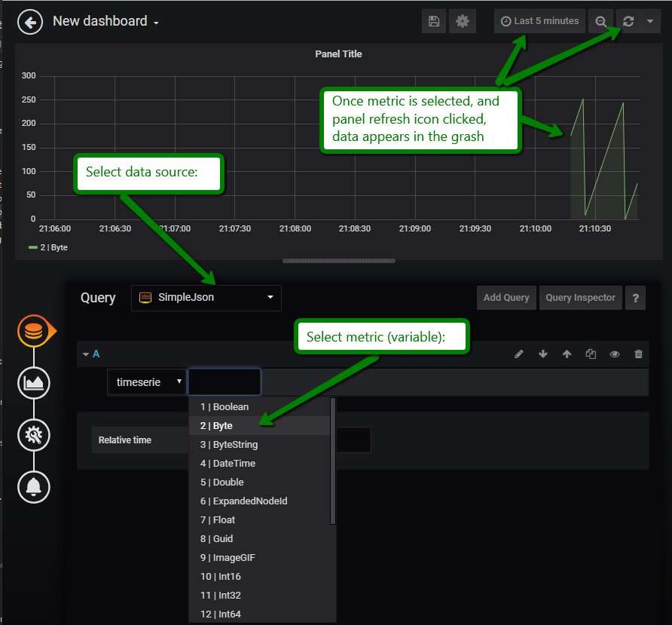The image size is (672, 625).
Task: Click the Query Inspector button
Action: click(x=580, y=298)
